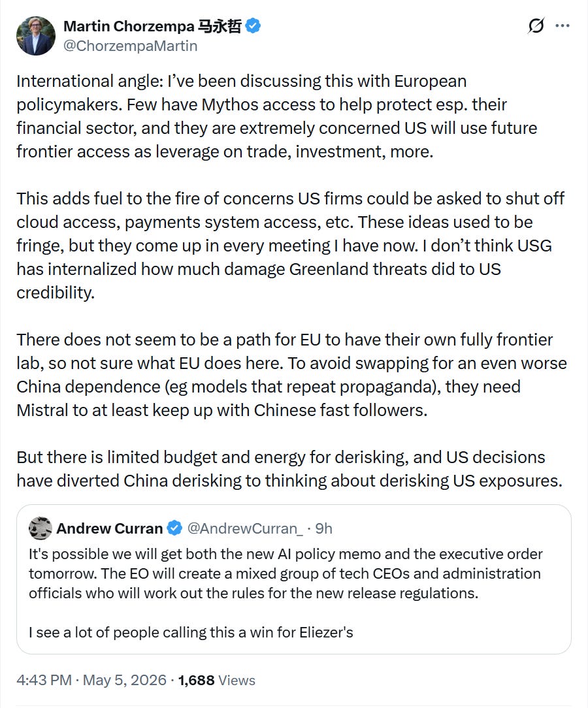The height and width of the screenshot is (708, 588).
Task: Click the 9h timestamp on quoted post
Action: click(x=323, y=528)
